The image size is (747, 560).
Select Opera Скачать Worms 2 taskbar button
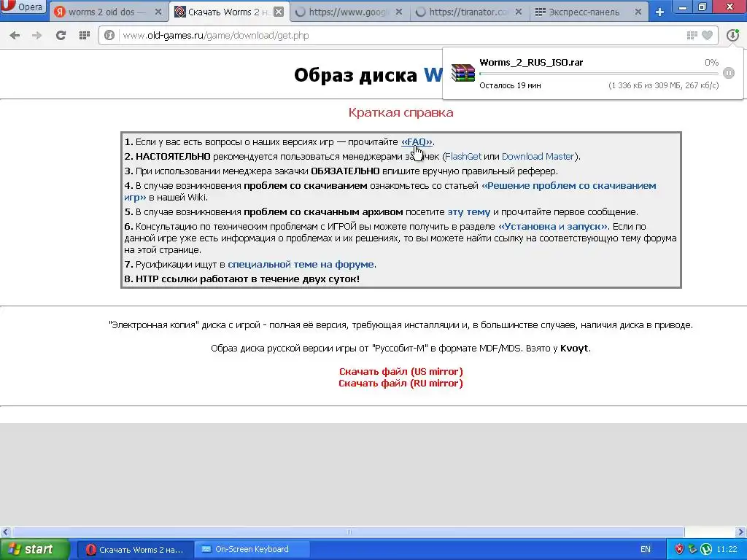135,550
